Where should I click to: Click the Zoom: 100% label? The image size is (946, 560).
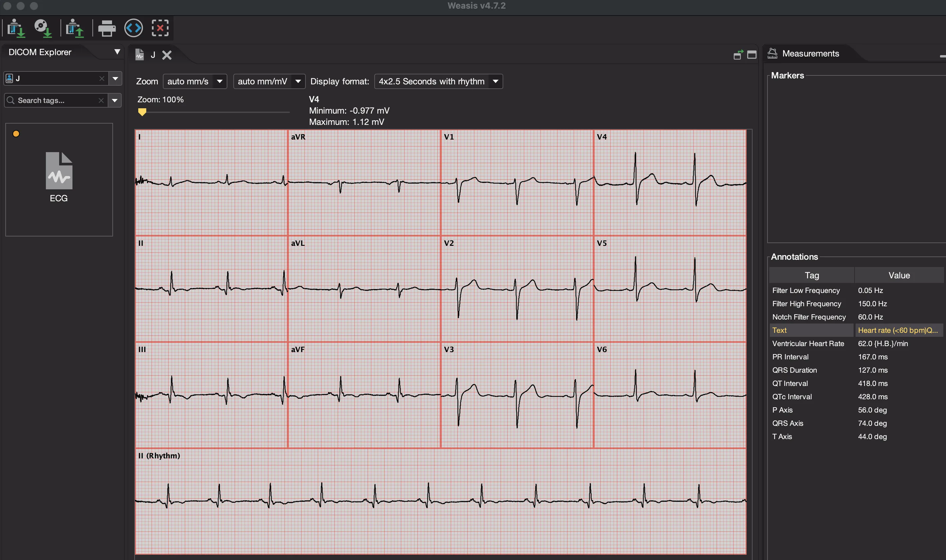161,100
